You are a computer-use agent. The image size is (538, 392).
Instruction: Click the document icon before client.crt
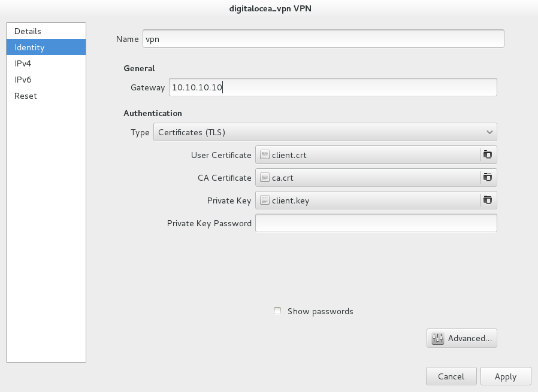[x=265, y=154]
